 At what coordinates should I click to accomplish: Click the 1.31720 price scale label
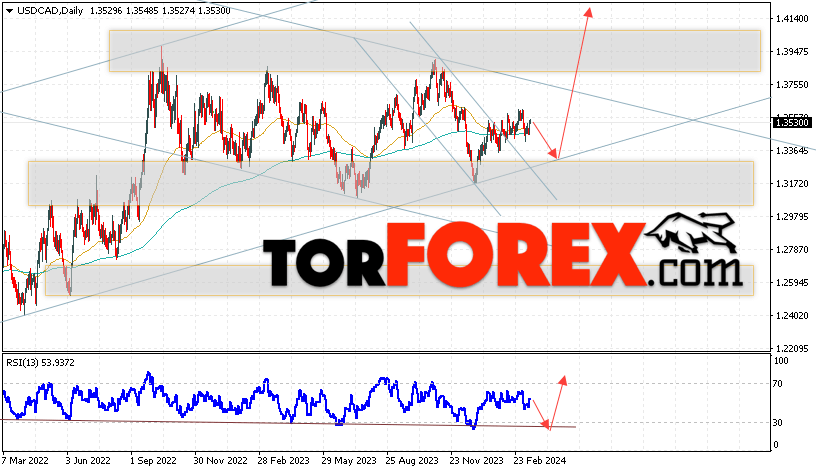[x=792, y=184]
